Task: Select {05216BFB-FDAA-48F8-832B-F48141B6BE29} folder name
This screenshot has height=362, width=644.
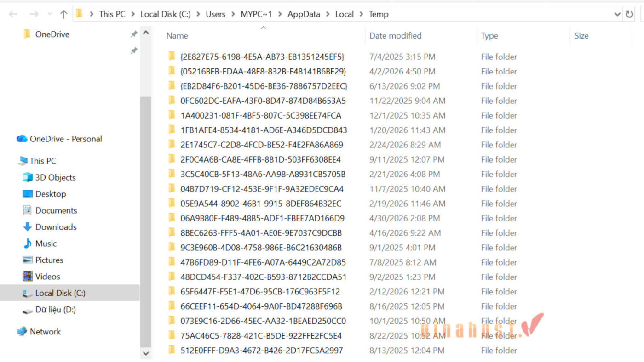Action: click(x=263, y=71)
